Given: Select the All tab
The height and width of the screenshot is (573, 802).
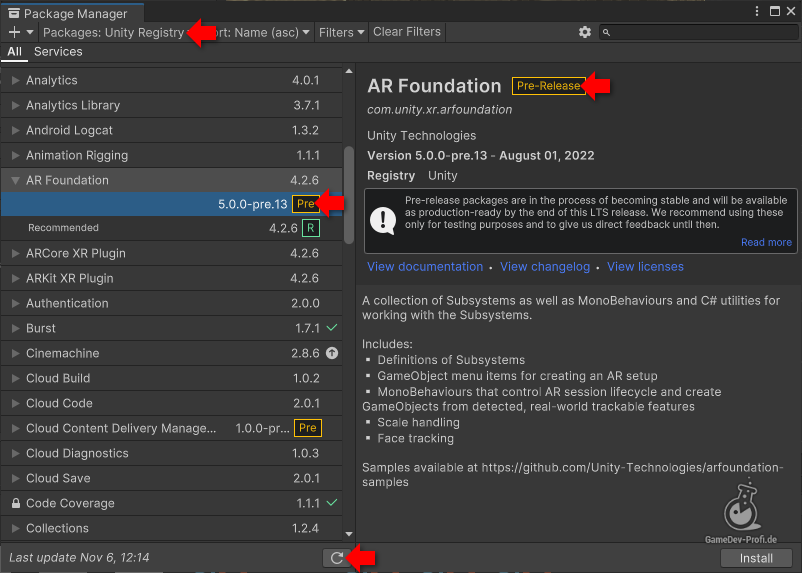Looking at the screenshot, I should click(14, 51).
